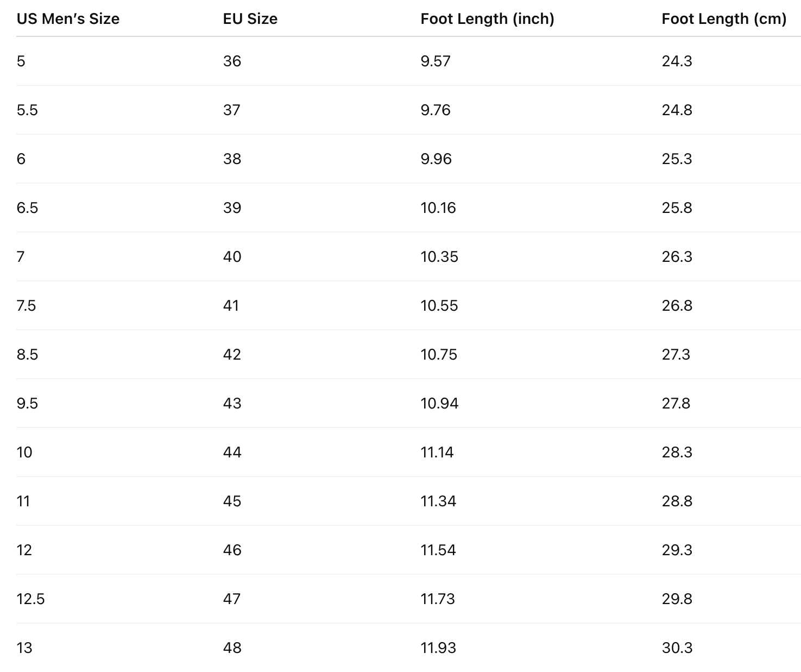Click the "Foot Length (cm)" column header

coord(723,19)
